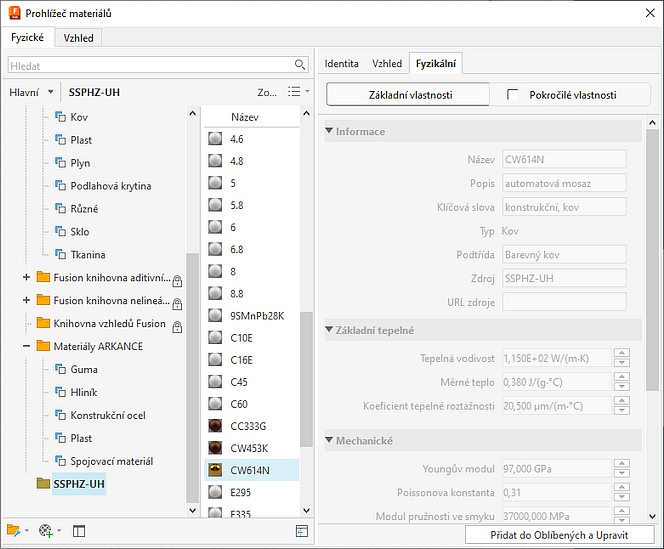
Task: Click the properties panel icon at bottom
Action: click(301, 530)
